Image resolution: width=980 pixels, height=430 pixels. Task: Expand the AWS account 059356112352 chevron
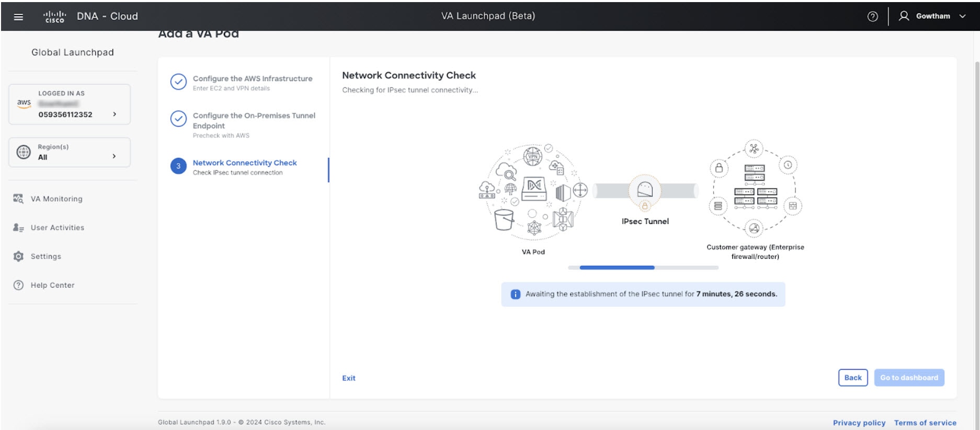(x=115, y=114)
